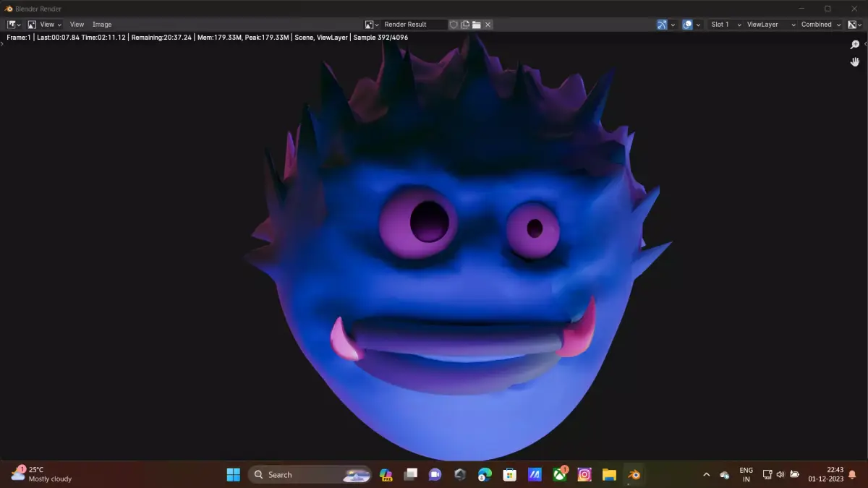Click the Blender logo in title bar
The image size is (868, 488).
click(9, 9)
